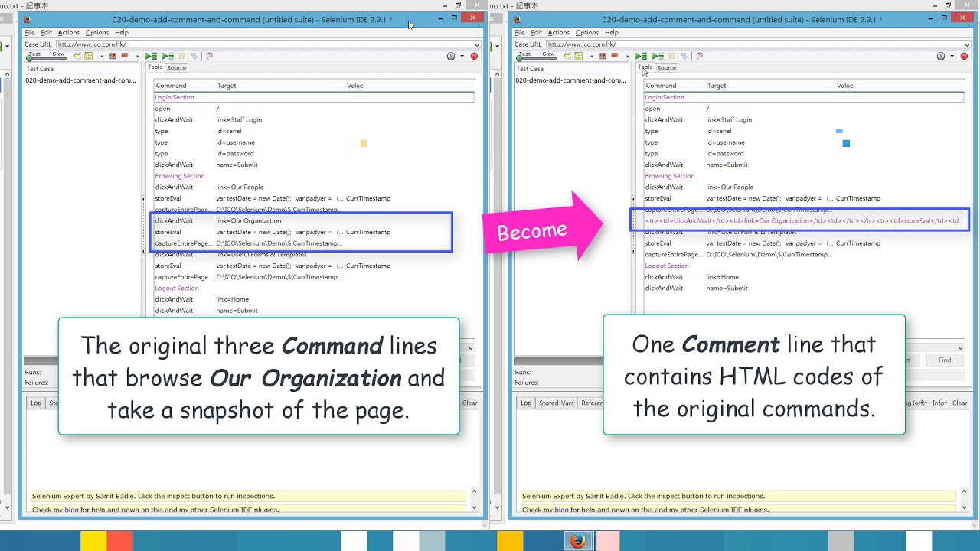
Task: Open File menu in left window
Action: [30, 33]
